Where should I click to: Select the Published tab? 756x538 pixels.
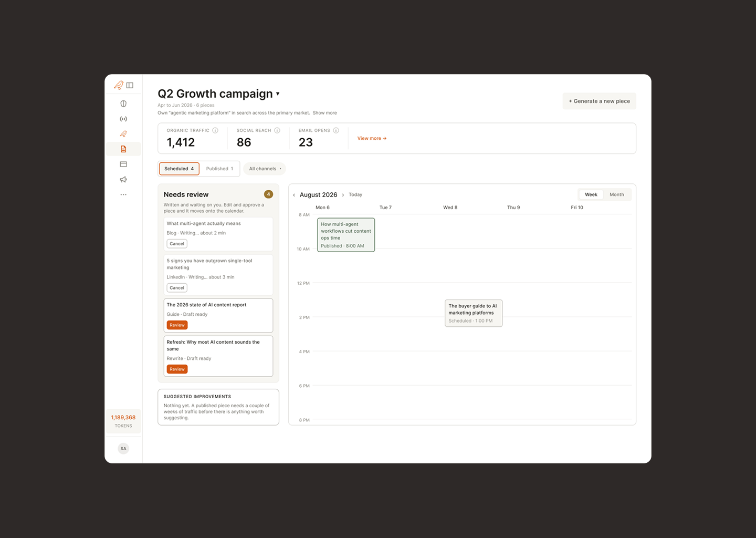coord(219,169)
